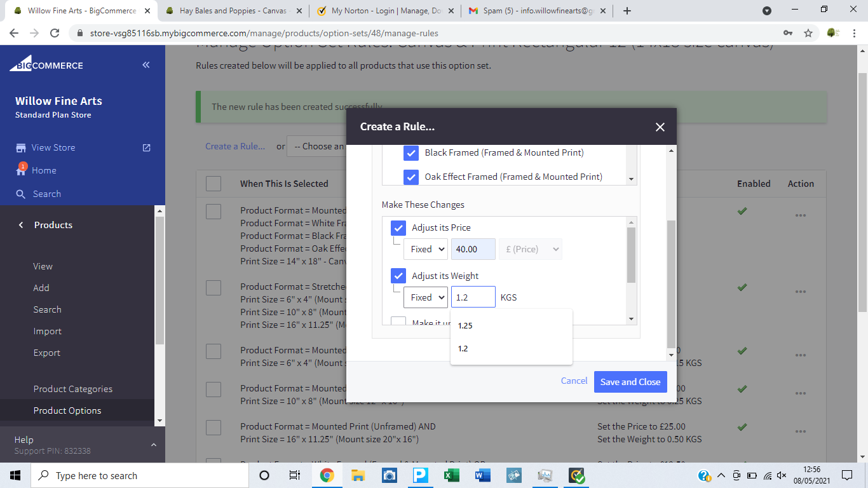868x488 pixels.
Task: Open Product Categories page
Action: (73, 389)
